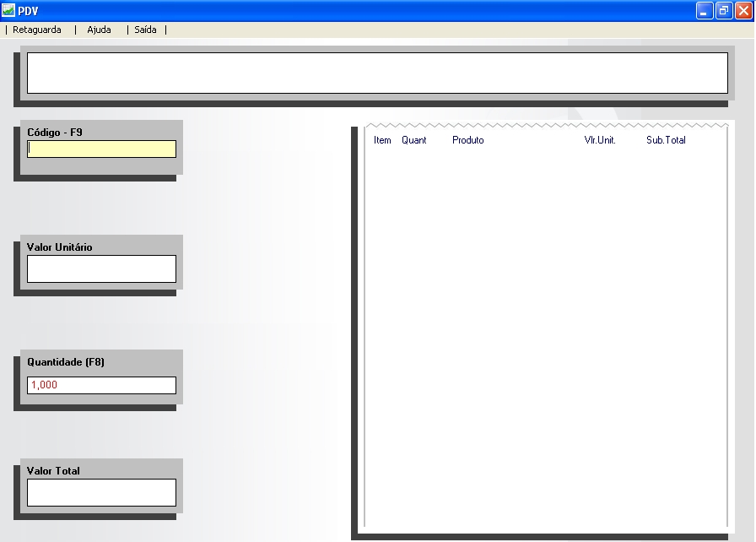Close the PDV window
Screen dimensions: 756x542
pyautogui.click(x=743, y=11)
